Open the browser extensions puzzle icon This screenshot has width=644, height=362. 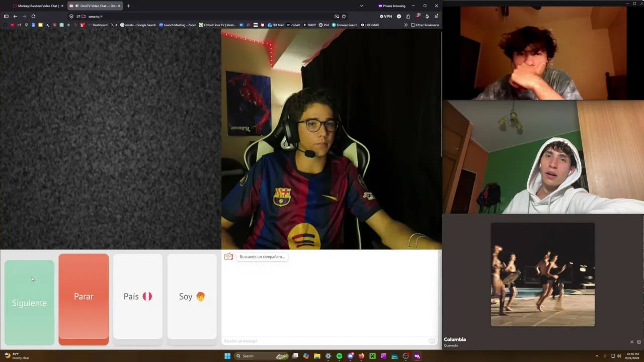408,17
